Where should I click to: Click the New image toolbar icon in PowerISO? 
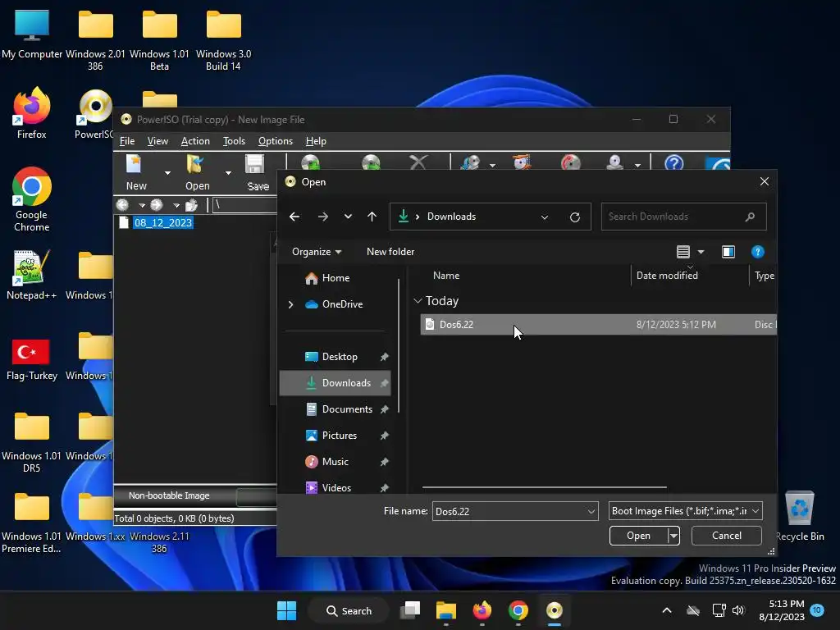pyautogui.click(x=134, y=164)
